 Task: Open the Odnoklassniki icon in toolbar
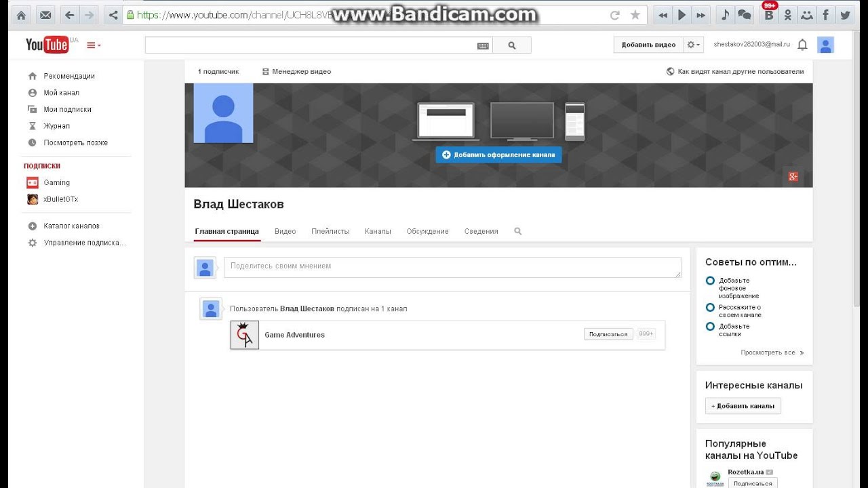pyautogui.click(x=787, y=15)
